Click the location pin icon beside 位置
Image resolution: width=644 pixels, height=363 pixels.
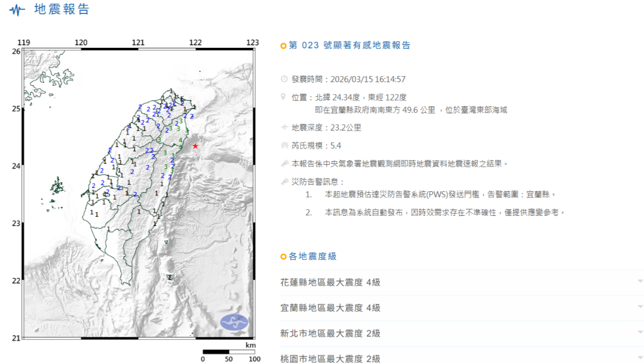coord(283,97)
